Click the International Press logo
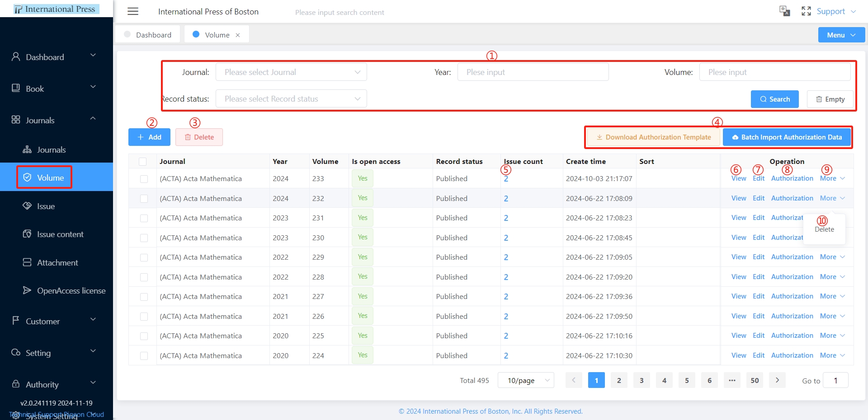868x420 pixels. tap(56, 9)
